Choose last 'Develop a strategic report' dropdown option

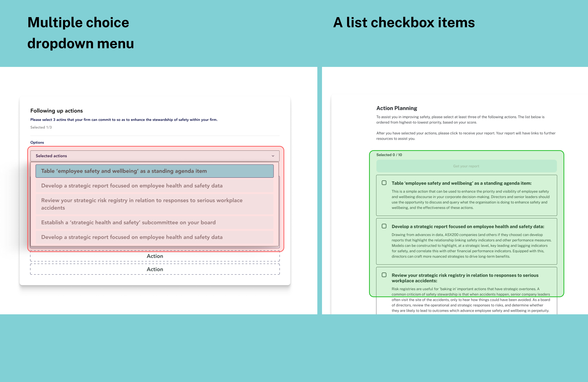pyautogui.click(x=154, y=237)
